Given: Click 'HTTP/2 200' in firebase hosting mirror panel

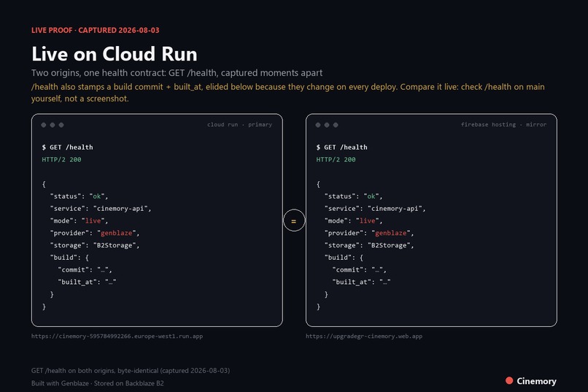Looking at the screenshot, I should (336, 159).
